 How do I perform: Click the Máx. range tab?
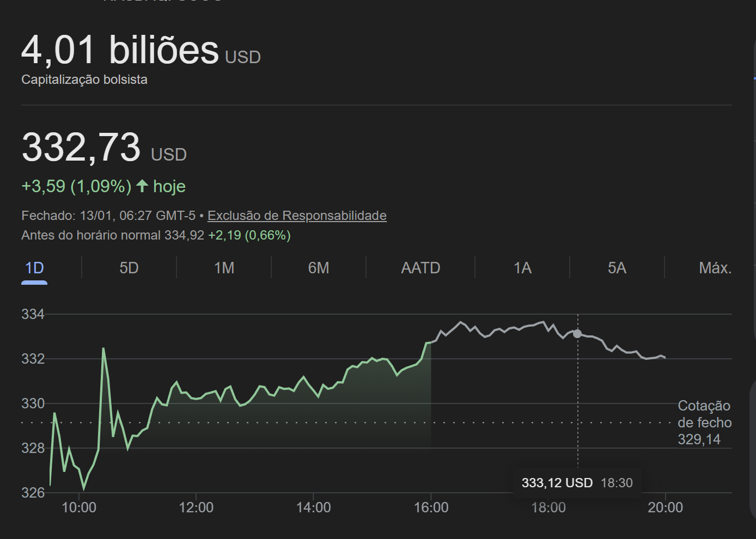(715, 268)
